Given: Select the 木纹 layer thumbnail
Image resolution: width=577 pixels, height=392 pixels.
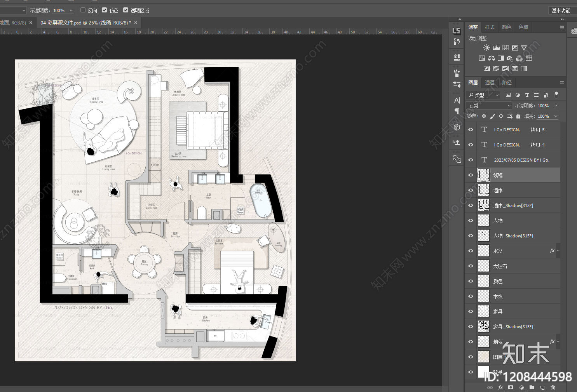Looking at the screenshot, I should coord(484,296).
